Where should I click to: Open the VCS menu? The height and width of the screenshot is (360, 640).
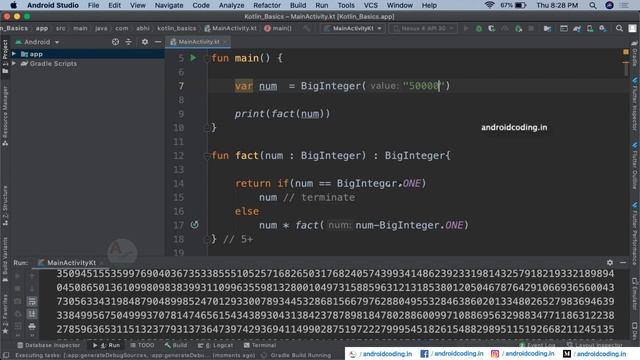pos(371,5)
